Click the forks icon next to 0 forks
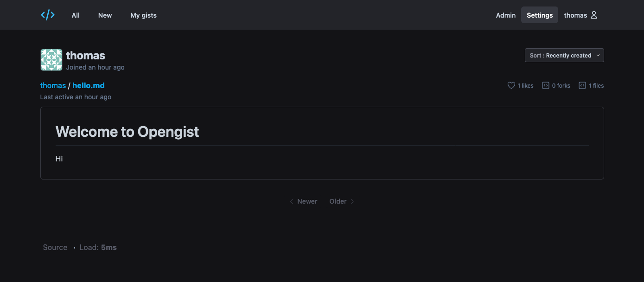The image size is (644, 282). point(546,85)
